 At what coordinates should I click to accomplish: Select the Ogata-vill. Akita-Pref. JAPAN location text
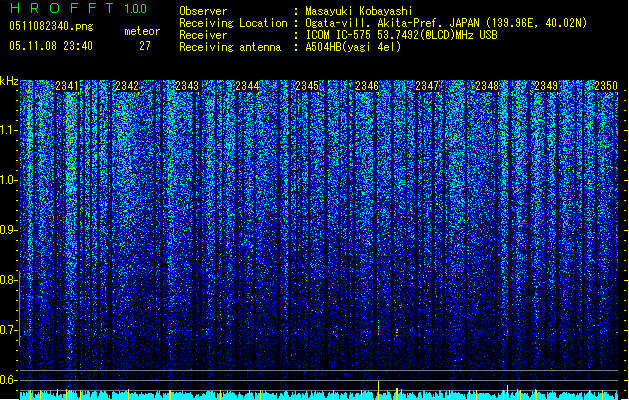[x=446, y=23]
